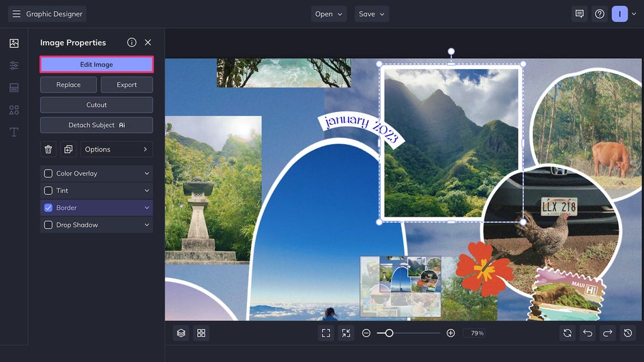Click the Detach Subject AI button
This screenshot has width=644, height=362.
96,125
